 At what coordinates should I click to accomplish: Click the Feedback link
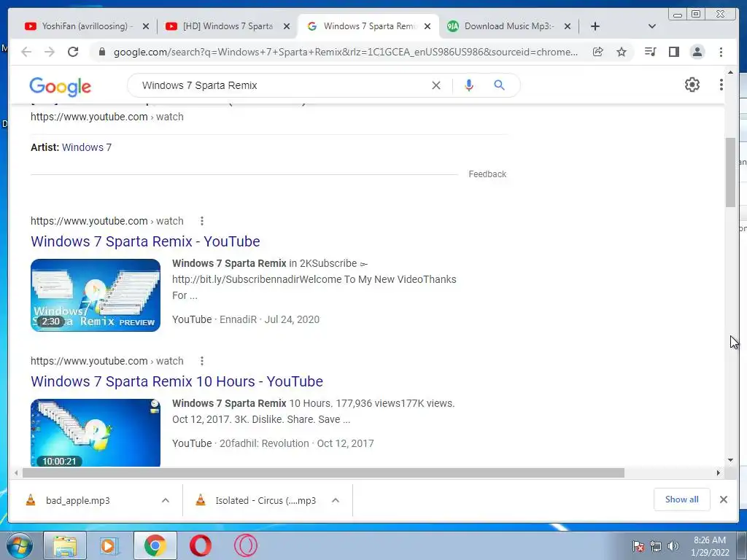pyautogui.click(x=487, y=174)
